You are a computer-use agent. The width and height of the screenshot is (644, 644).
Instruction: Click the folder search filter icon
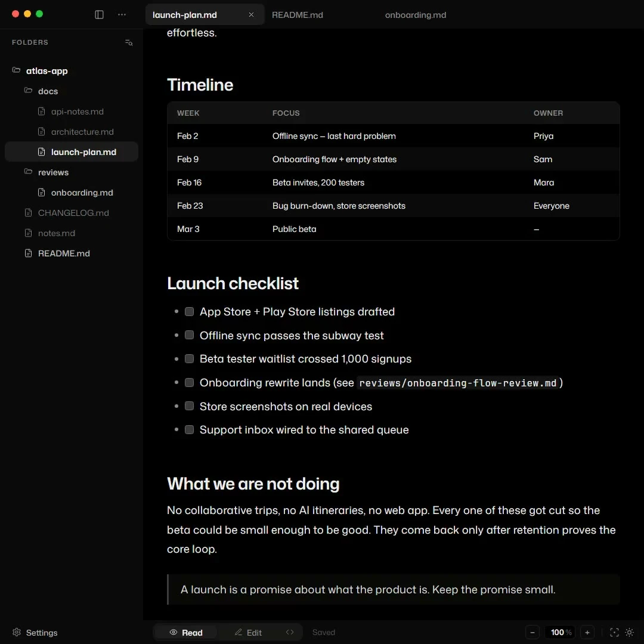[129, 43]
